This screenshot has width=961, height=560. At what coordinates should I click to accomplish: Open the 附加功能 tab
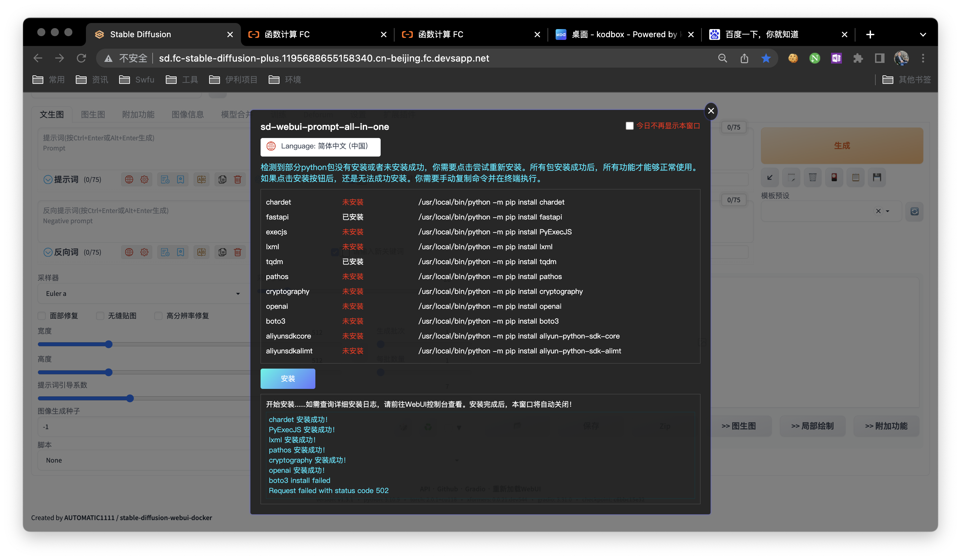tap(138, 114)
